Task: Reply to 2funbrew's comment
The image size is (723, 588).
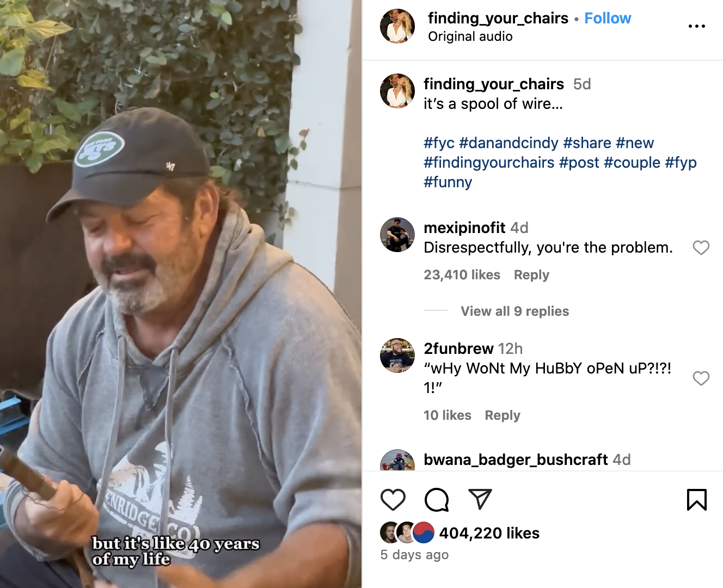Action: (503, 415)
